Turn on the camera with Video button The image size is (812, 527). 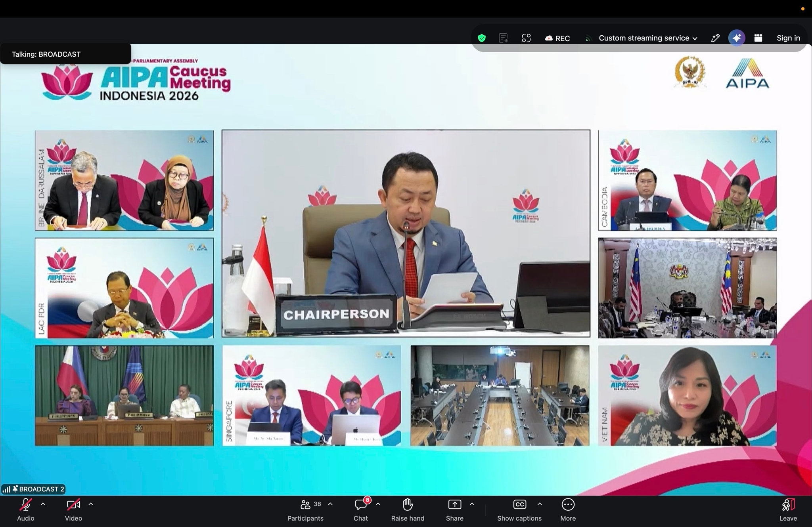point(73,510)
